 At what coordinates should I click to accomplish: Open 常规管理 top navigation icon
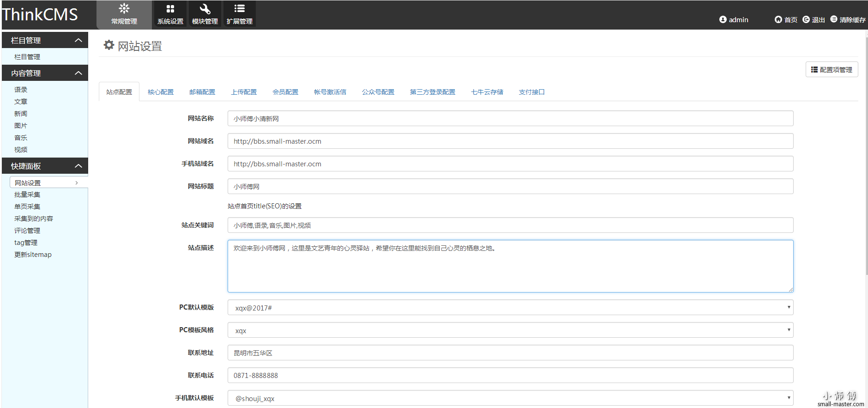(124, 8)
